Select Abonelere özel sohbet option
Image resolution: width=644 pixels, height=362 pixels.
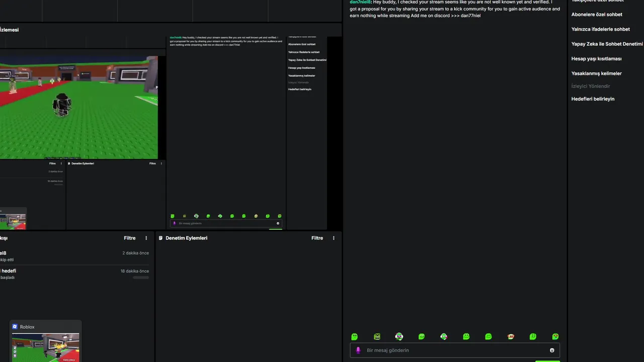pos(597,15)
